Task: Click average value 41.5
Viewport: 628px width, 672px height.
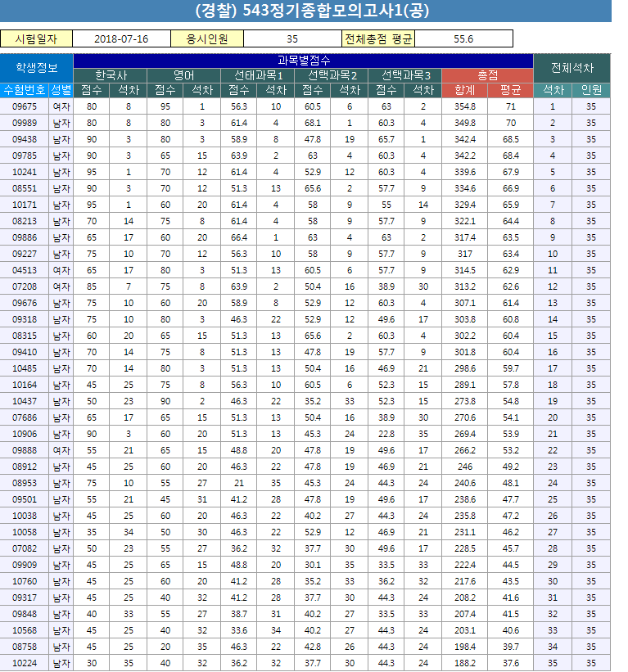Action: tap(511, 614)
